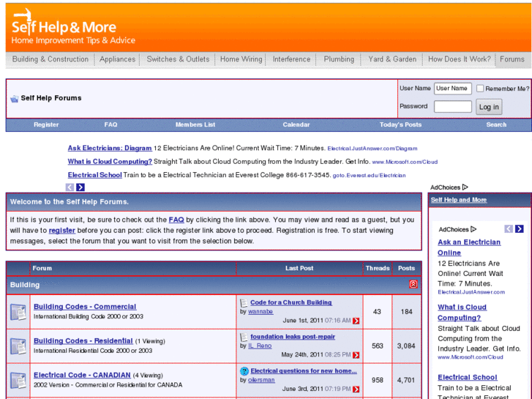The height and width of the screenshot is (399, 532).
Task: Open Electrical Code - CANADIAN forum
Action: click(82, 376)
